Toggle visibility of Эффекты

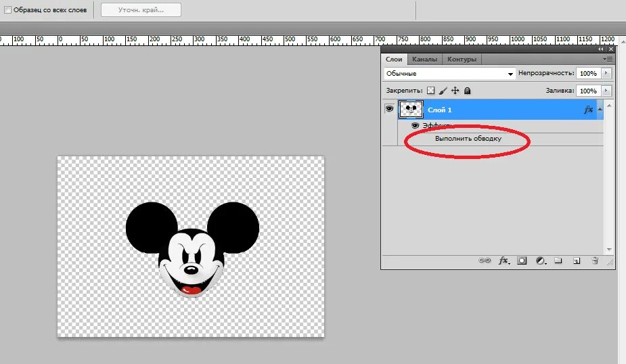pos(416,126)
